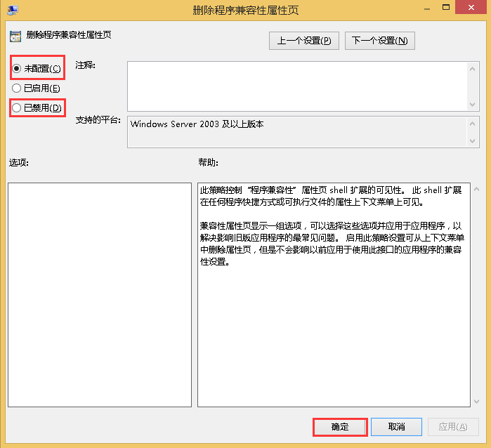Viewport: 491px width, 448px height.
Task: Choose the 已禁用(D) radio option
Action: 17,108
